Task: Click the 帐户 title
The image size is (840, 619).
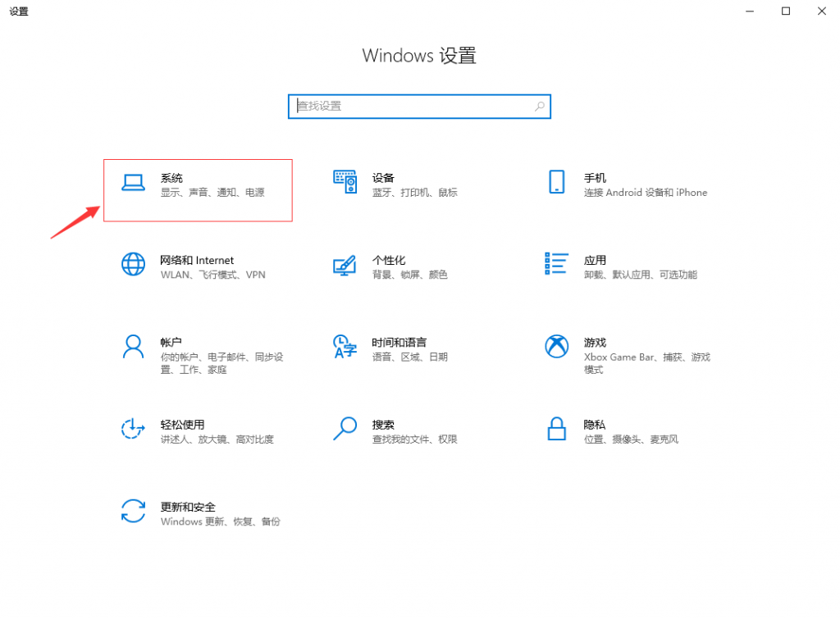Action: (171, 342)
